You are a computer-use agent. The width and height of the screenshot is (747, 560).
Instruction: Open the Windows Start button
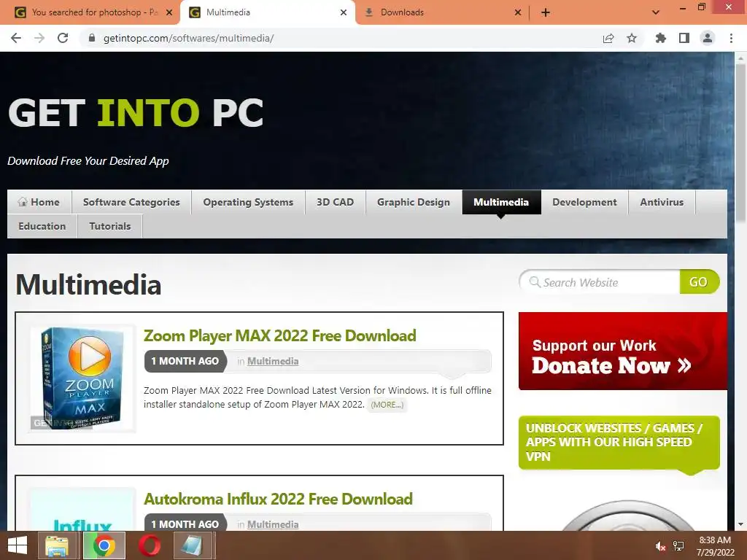point(18,545)
